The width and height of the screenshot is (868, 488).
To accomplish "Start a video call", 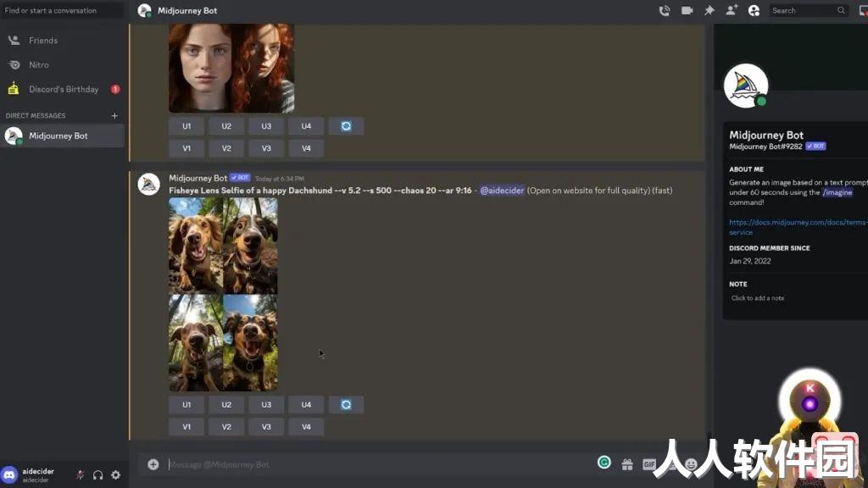I will [687, 10].
